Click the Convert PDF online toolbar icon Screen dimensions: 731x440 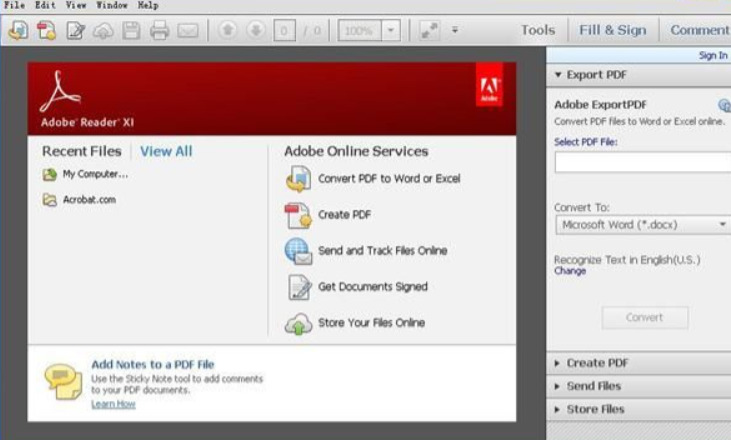(18, 31)
